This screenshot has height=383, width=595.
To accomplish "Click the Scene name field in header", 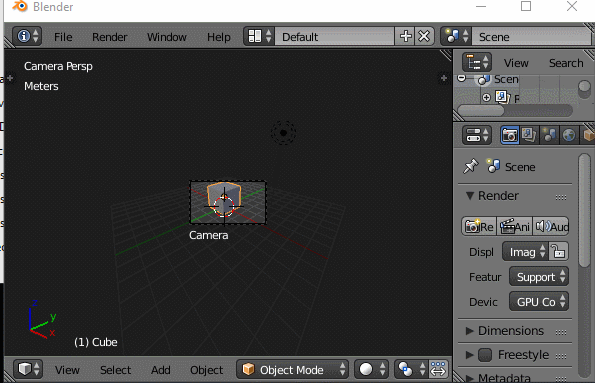I will (531, 36).
